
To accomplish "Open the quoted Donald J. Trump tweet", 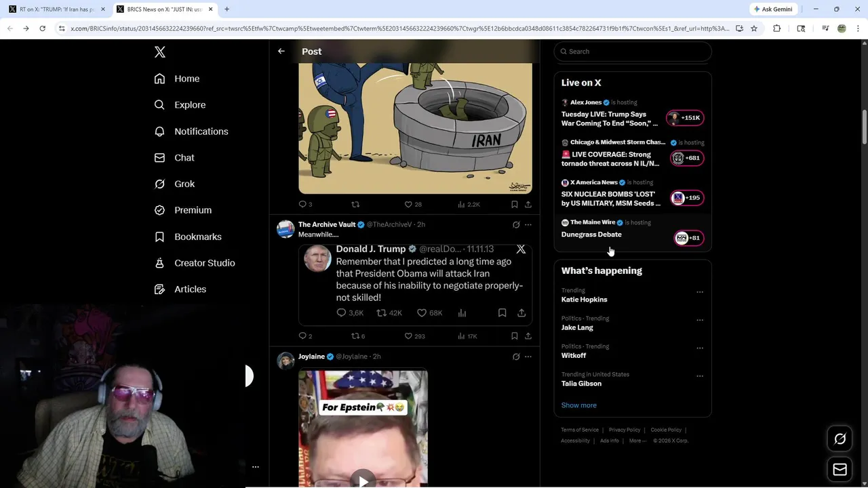I will 415,285.
